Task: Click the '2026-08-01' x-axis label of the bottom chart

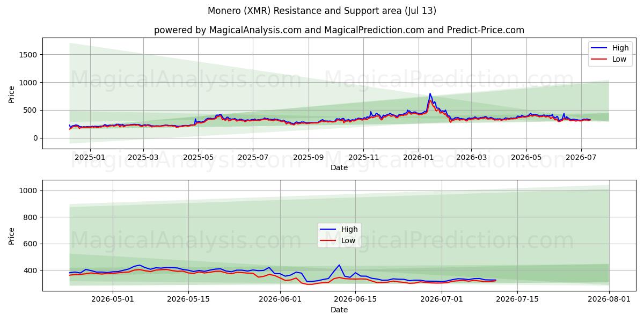Action: 609,300
